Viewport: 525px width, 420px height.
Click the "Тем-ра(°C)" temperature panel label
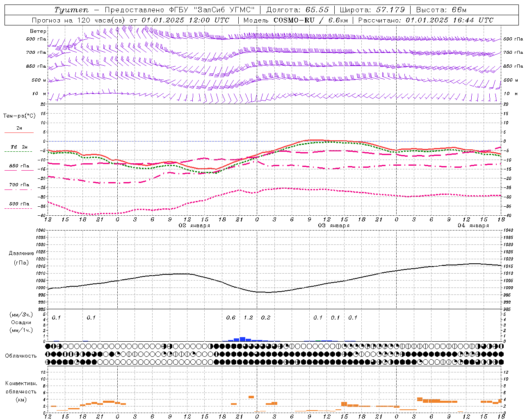(x=19, y=116)
